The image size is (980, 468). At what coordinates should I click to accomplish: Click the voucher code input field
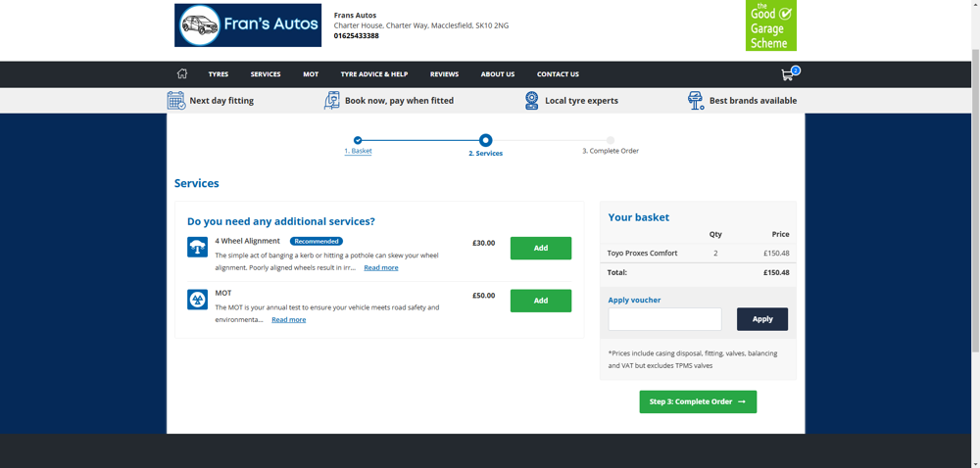tap(664, 319)
